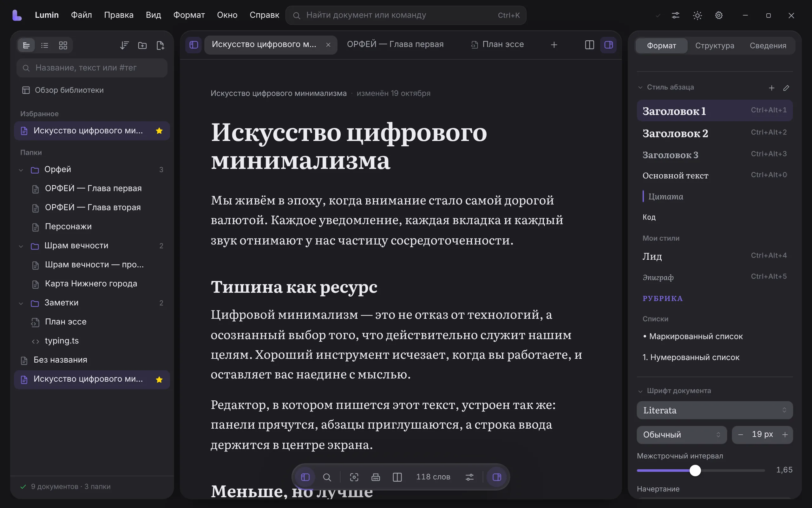Switch theme with the sun icon
Viewport: 812px width, 508px height.
coord(697,15)
